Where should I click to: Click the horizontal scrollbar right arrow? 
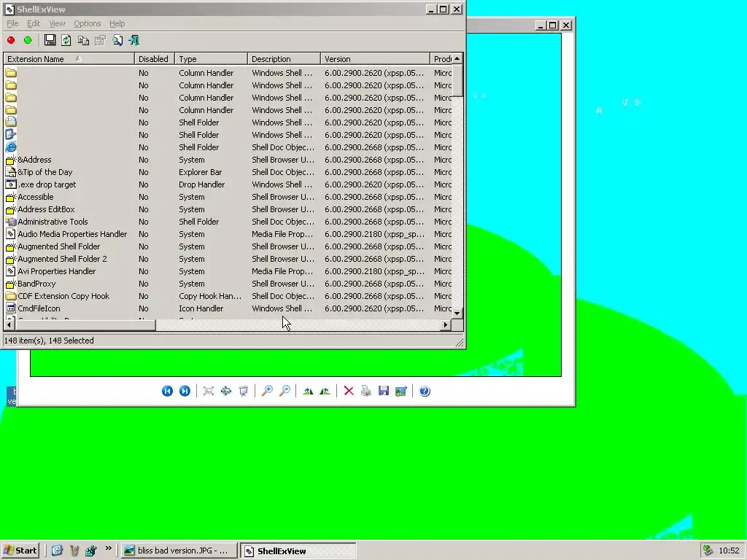pos(446,325)
